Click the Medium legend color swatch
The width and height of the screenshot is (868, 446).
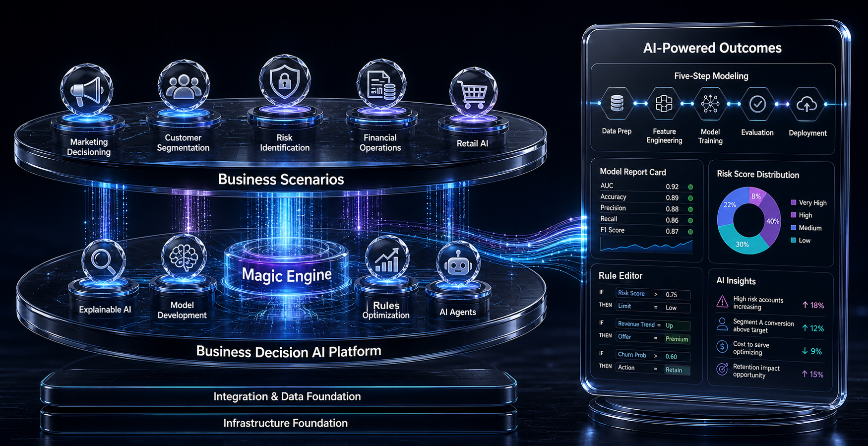794,228
